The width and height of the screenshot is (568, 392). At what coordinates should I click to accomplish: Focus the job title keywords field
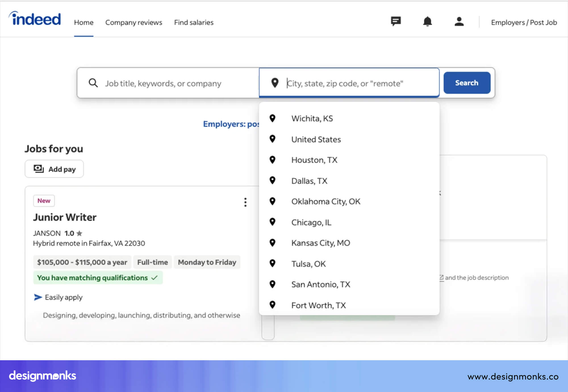[168, 83]
